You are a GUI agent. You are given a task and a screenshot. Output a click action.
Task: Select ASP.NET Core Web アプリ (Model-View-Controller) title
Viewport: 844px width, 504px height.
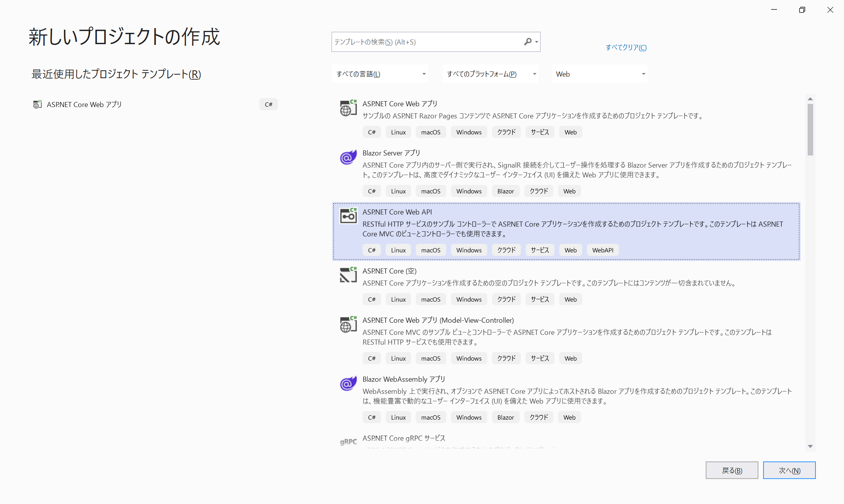[438, 320]
